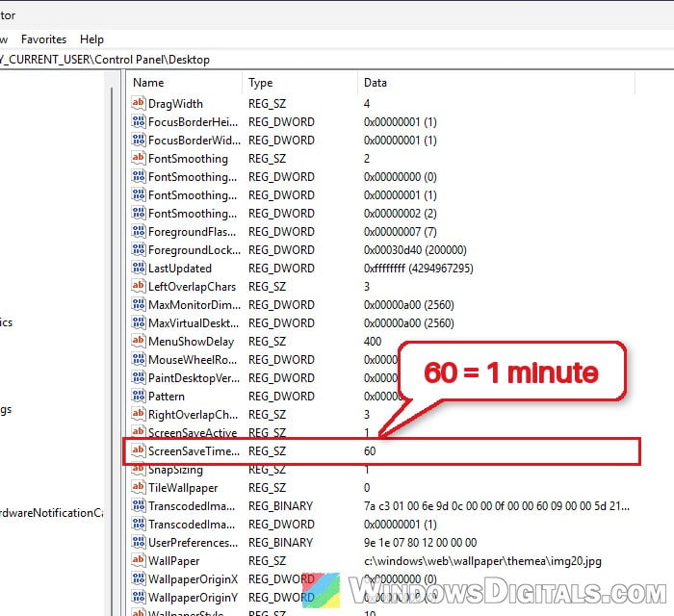Click the data 0x00030d40 (200000)
Image resolution: width=674 pixels, height=616 pixels.
pyautogui.click(x=415, y=250)
